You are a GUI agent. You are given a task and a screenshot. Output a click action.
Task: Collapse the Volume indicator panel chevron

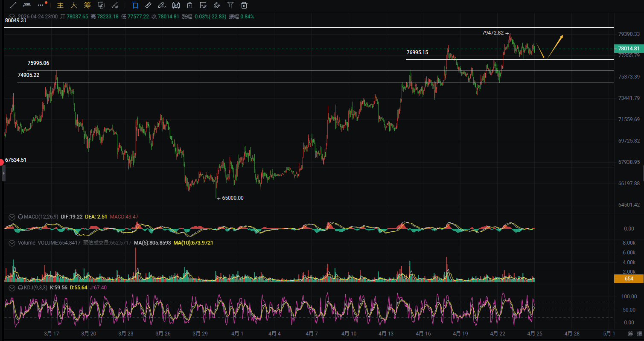(12, 242)
